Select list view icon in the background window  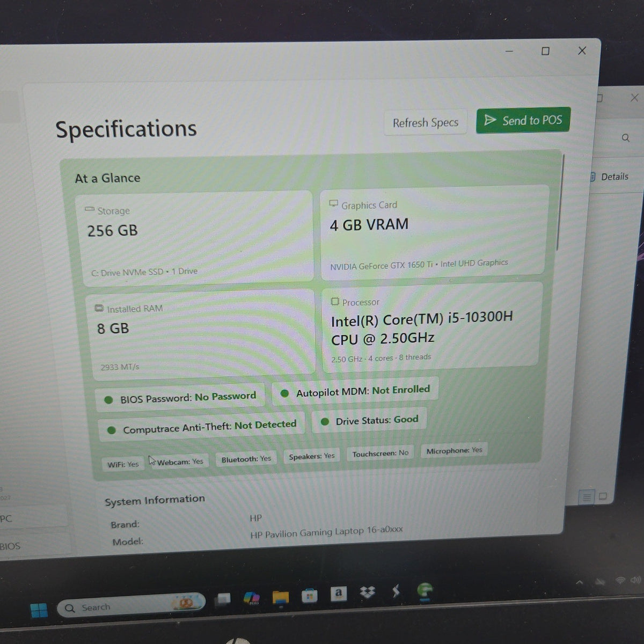click(587, 497)
